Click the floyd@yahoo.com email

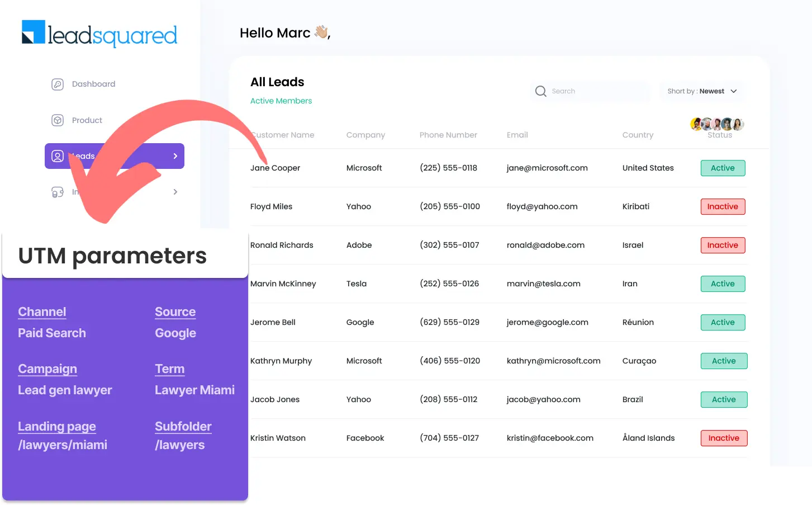coord(542,206)
